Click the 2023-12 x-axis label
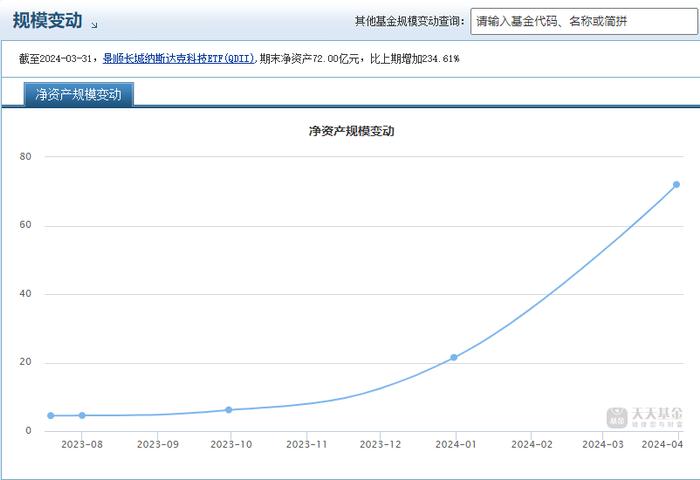The width and height of the screenshot is (700, 480). tap(380, 444)
